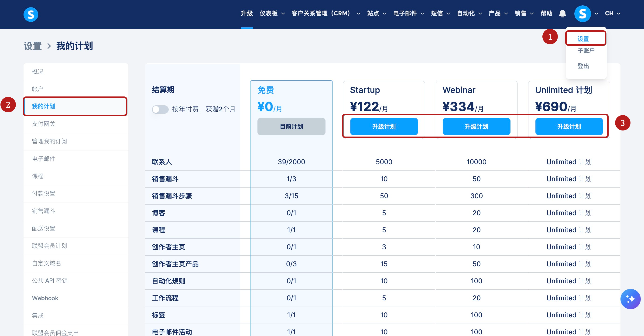The width and height of the screenshot is (644, 336).
Task: Click the 升级 link in navbar
Action: [x=247, y=14]
